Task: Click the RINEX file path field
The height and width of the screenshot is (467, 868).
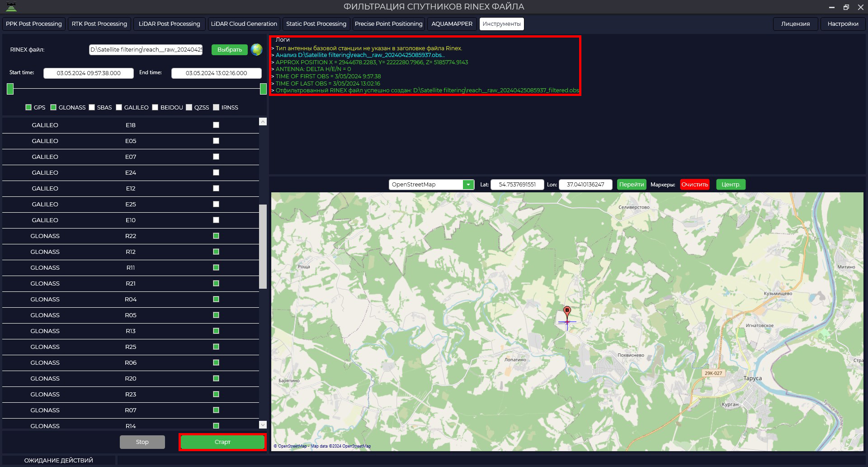Action: click(146, 50)
